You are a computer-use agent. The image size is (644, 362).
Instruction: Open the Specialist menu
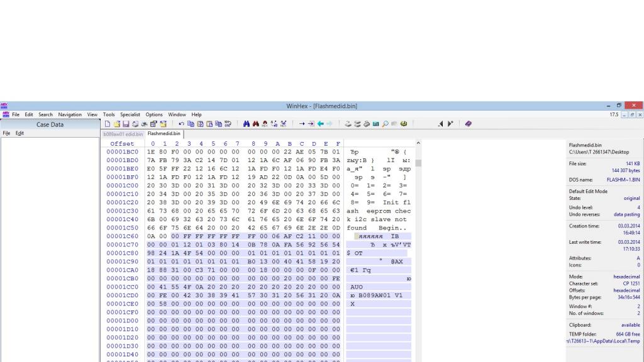(x=130, y=114)
